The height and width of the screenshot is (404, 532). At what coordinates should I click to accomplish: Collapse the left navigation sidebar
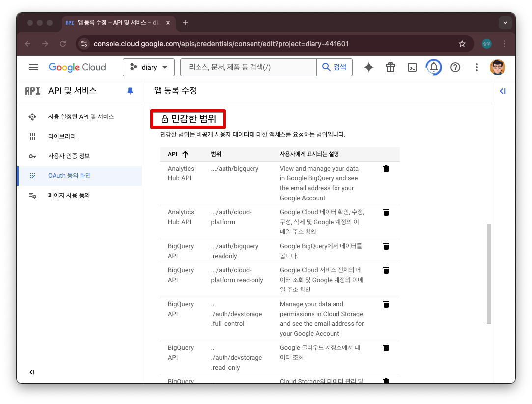click(32, 372)
